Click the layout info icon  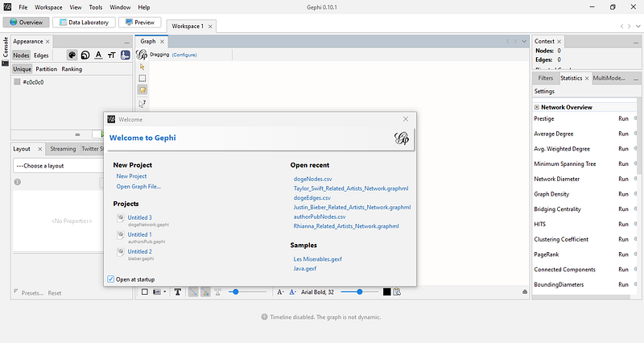tap(17, 181)
